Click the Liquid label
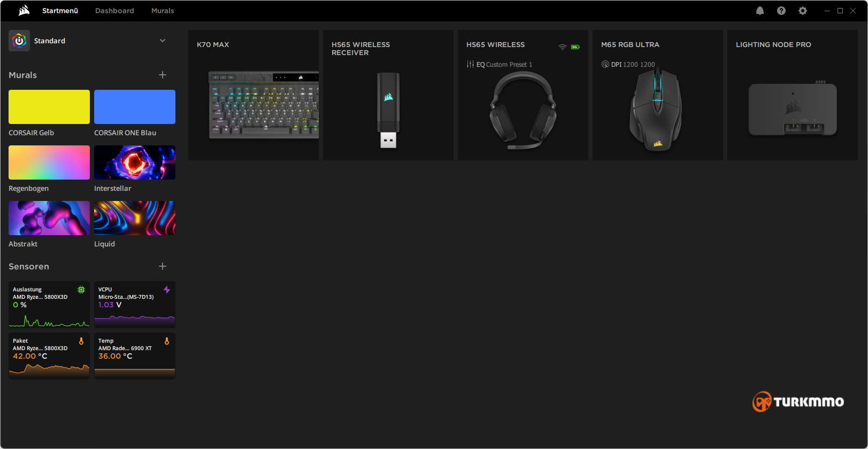The image size is (868, 449). (x=105, y=244)
